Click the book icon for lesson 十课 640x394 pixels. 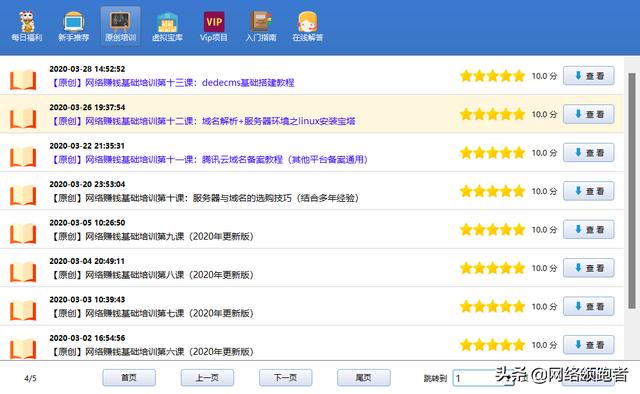(23, 195)
